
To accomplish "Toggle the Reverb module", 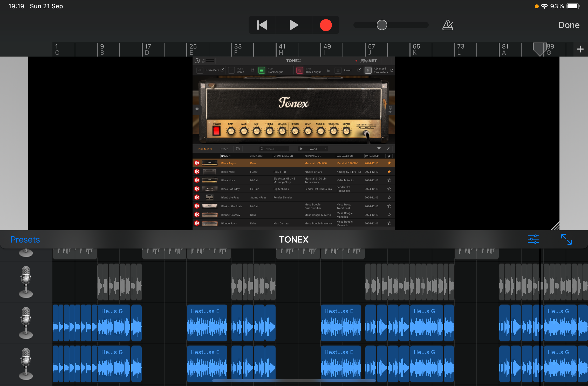I will pos(338,70).
